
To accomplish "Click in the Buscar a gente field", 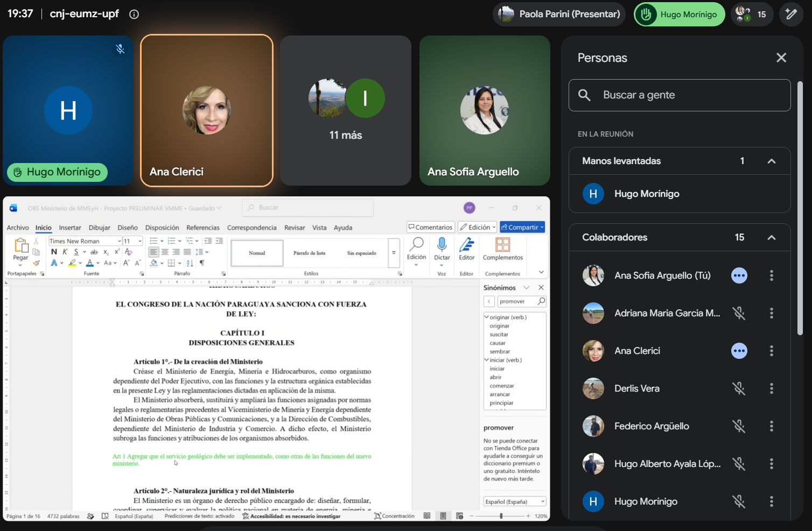I will coord(680,95).
